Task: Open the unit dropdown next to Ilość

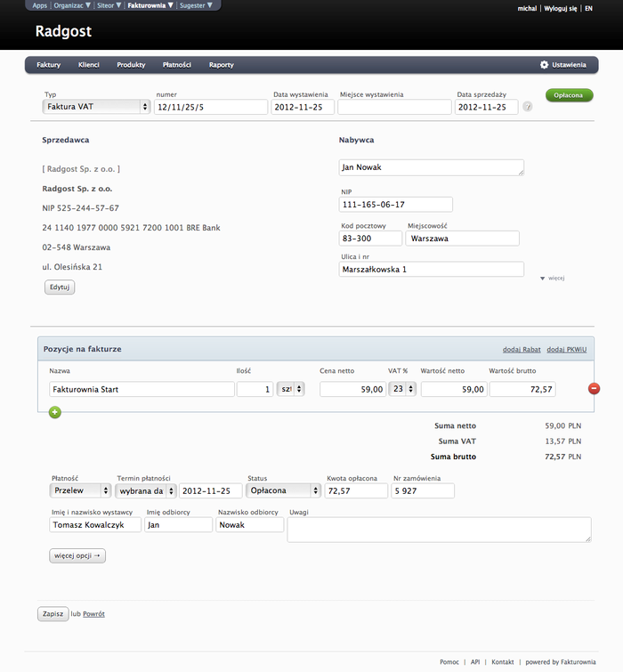Action: 290,389
